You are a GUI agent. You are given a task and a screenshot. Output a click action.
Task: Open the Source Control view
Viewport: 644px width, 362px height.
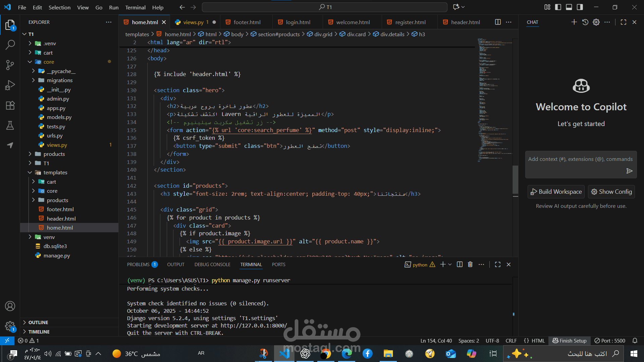(x=10, y=65)
